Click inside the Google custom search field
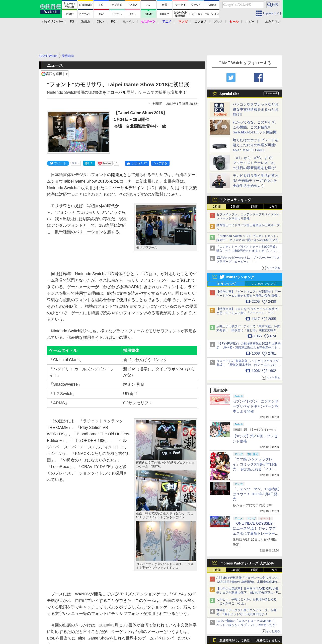The height and width of the screenshot is (644, 322). 243,5
